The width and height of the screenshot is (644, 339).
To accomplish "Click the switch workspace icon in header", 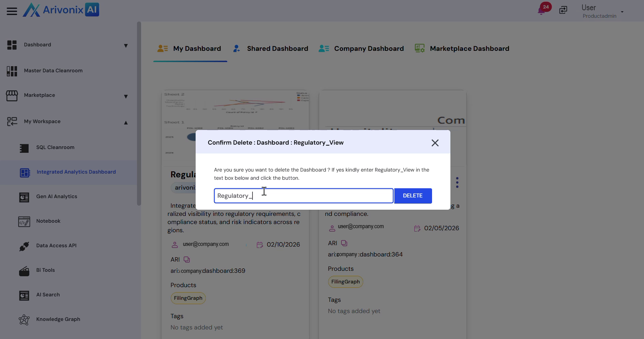I will (563, 10).
